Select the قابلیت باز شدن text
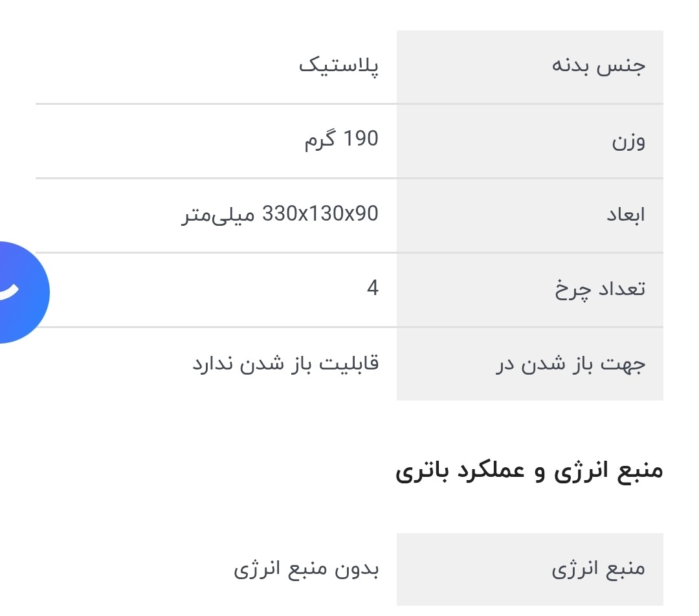The width and height of the screenshot is (699, 616). 313,363
